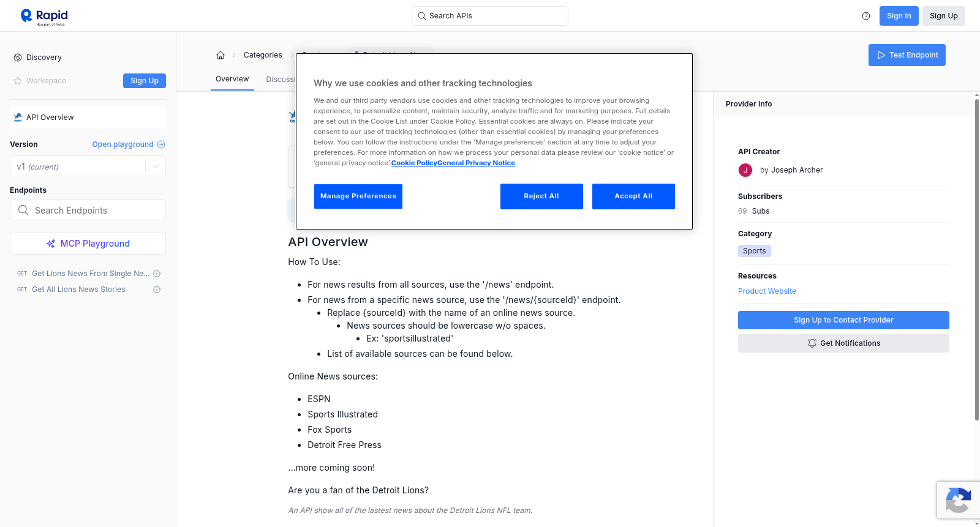980x527 pixels.
Task: Click the MCP Playground sparkle icon
Action: click(51, 244)
